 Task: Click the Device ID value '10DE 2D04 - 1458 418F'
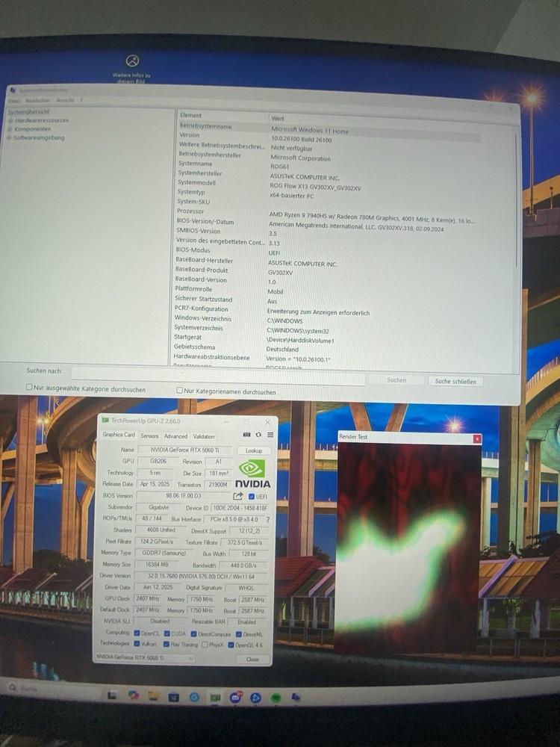point(240,508)
